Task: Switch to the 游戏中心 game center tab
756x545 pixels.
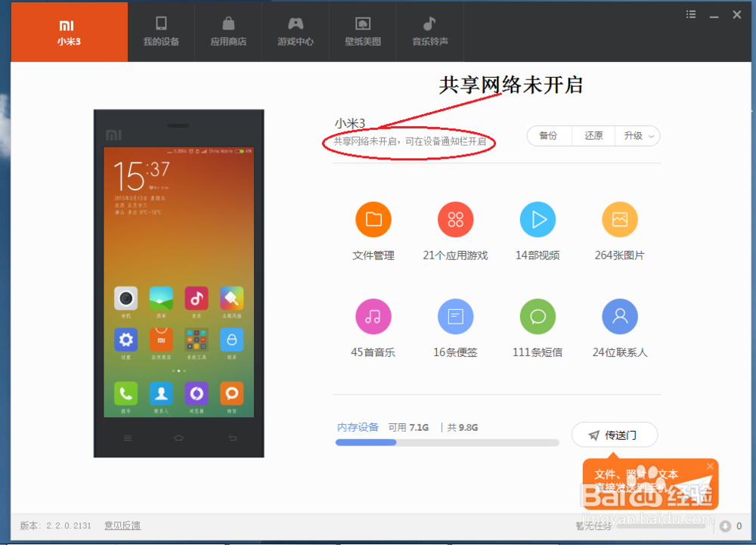Action: click(296, 32)
